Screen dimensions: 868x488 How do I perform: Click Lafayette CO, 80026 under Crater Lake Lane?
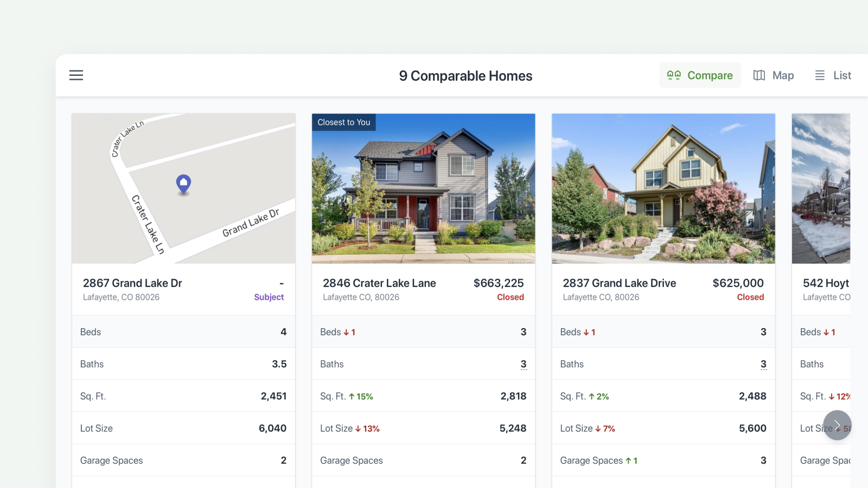[x=361, y=297]
